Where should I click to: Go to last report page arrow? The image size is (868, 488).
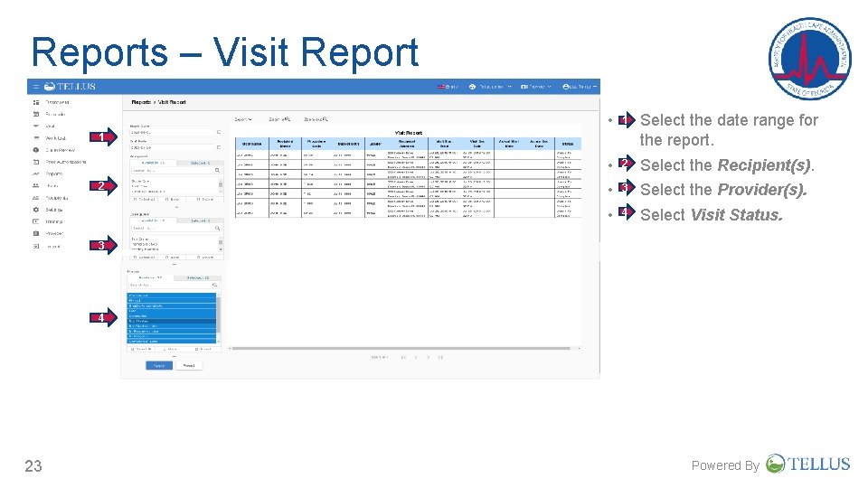pyautogui.click(x=440, y=358)
